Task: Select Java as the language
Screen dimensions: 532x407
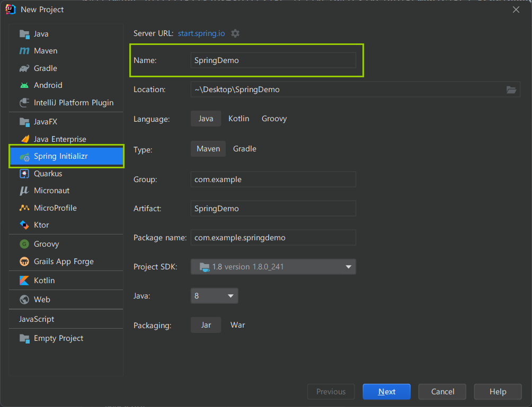Action: (206, 119)
